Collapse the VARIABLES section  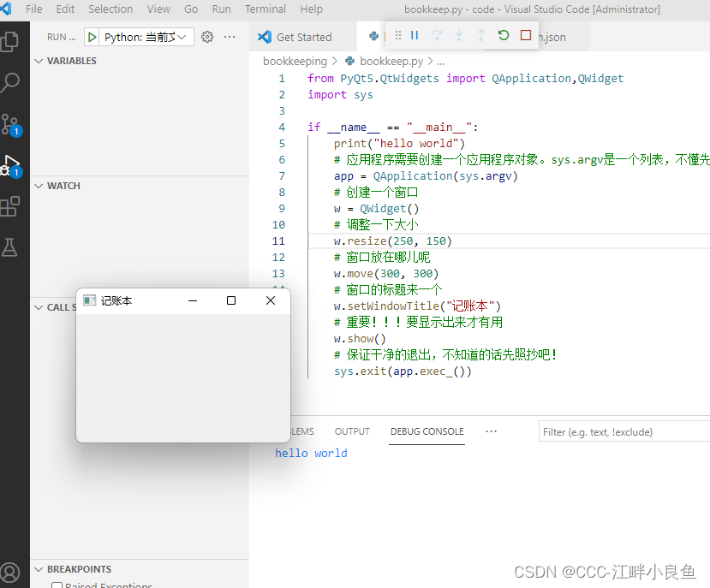39,61
